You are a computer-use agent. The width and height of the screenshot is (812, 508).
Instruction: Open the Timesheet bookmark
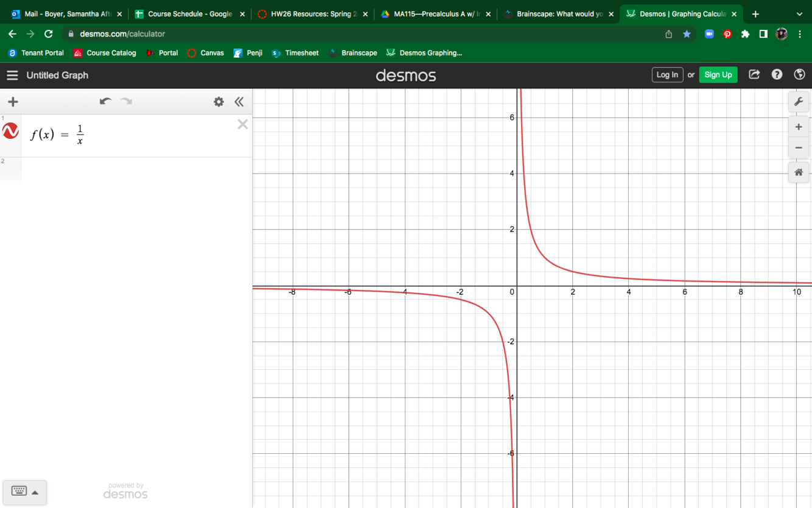pyautogui.click(x=295, y=53)
